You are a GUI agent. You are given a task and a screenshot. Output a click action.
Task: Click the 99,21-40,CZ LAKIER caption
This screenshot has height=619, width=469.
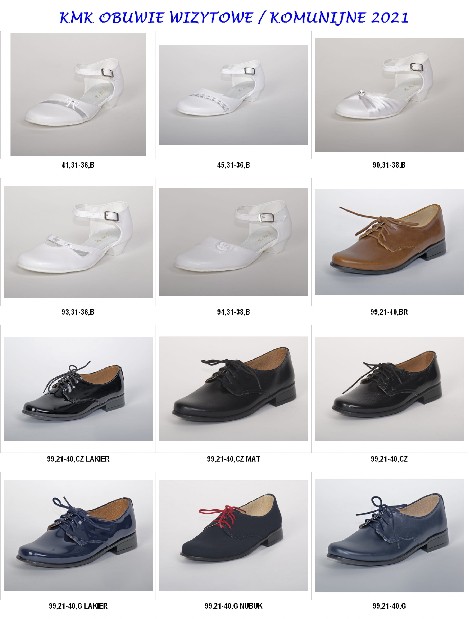(78, 459)
